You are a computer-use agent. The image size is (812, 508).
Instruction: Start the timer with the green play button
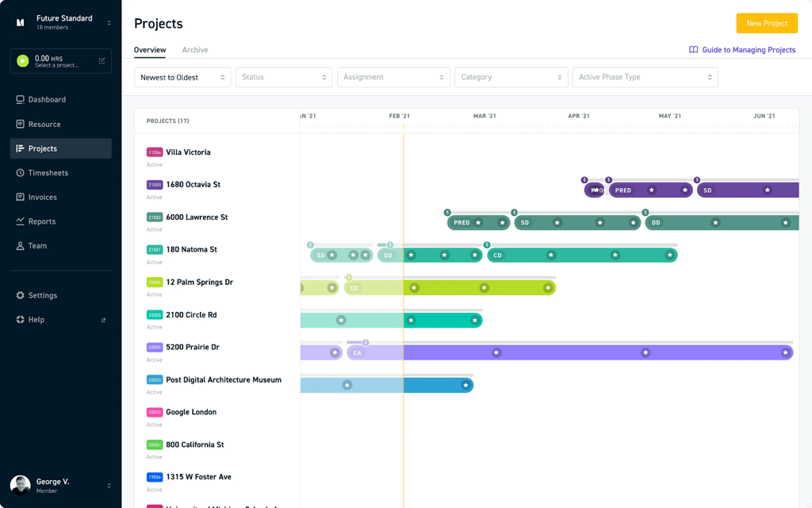pyautogui.click(x=21, y=60)
